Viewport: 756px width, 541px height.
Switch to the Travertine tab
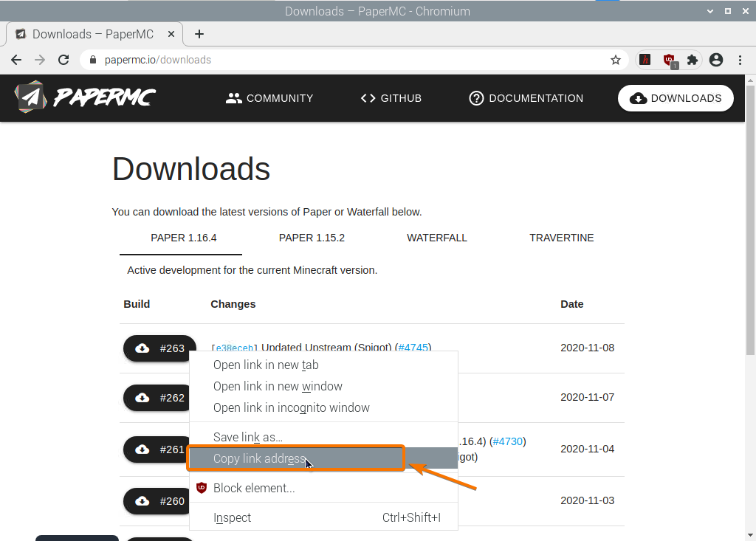pyautogui.click(x=562, y=238)
